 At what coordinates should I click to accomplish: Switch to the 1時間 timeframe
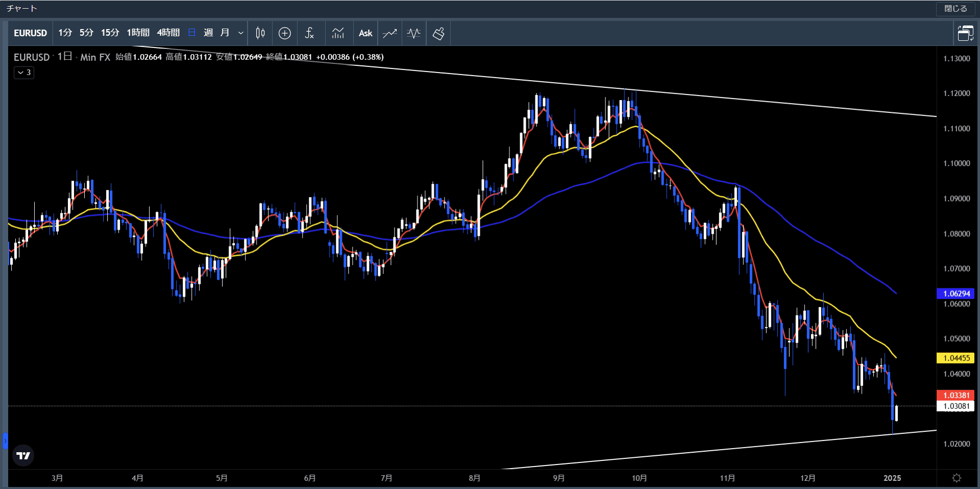point(138,33)
